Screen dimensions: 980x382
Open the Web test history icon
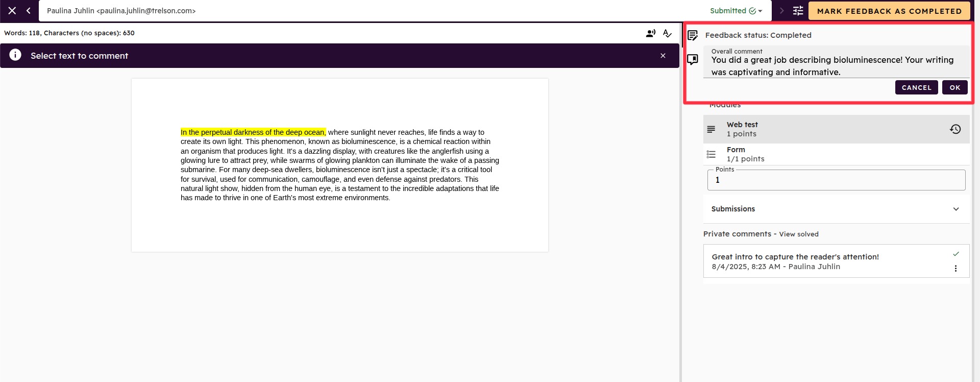955,129
